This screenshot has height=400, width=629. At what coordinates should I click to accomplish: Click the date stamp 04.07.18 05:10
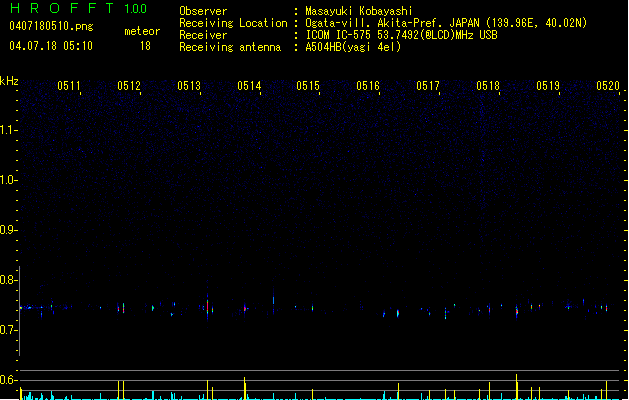pos(51,46)
